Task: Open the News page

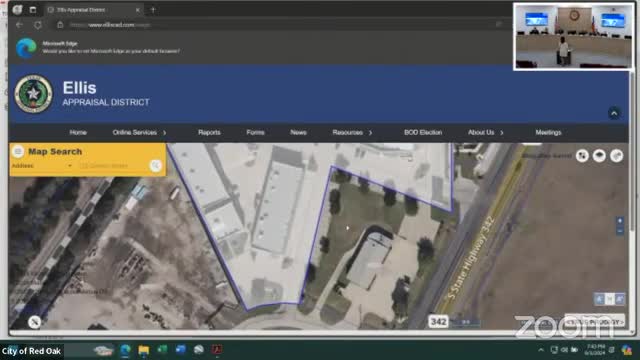Action: click(298, 132)
